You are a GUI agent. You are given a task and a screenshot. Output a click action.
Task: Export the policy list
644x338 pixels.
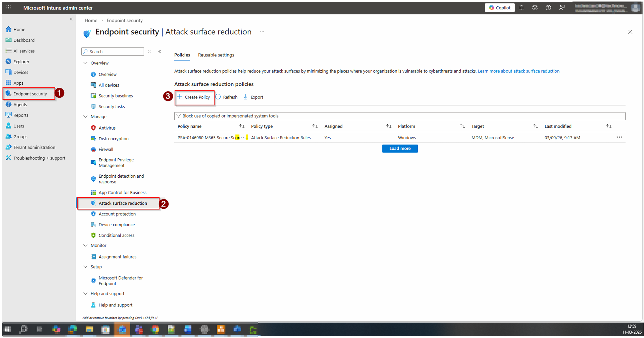coord(253,97)
